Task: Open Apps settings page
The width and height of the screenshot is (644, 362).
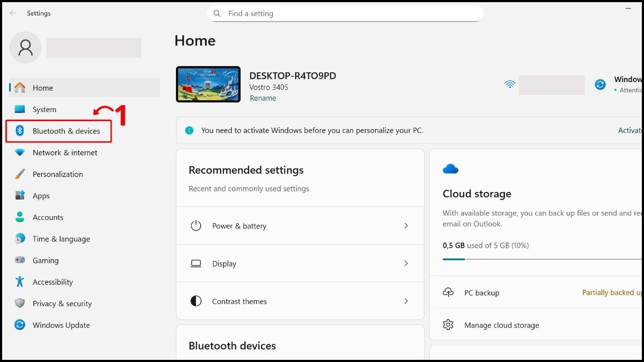Action: 84,196
